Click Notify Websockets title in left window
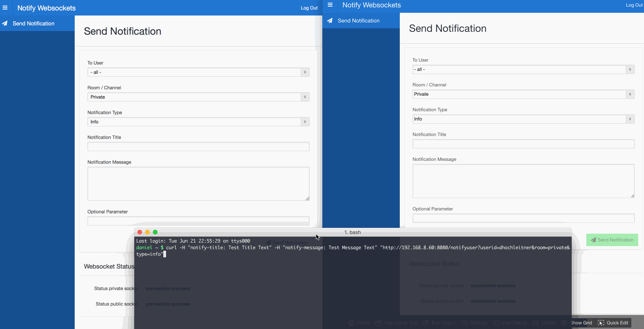Image resolution: width=644 pixels, height=329 pixels. (46, 8)
